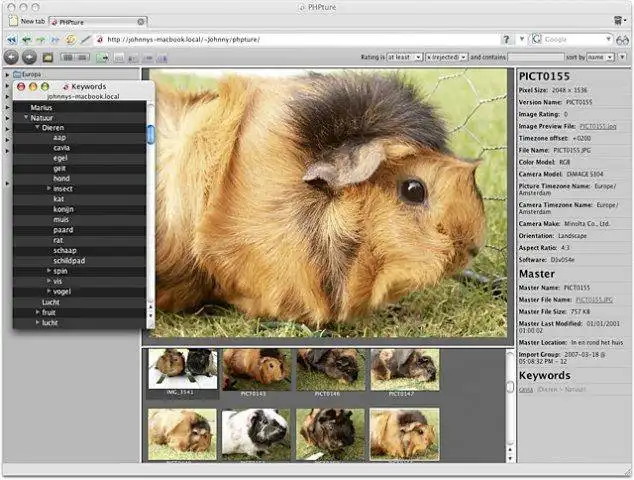Screen dimensions: 634x480
Task: Open the IMG_3541 thumbnail
Action: click(x=183, y=369)
